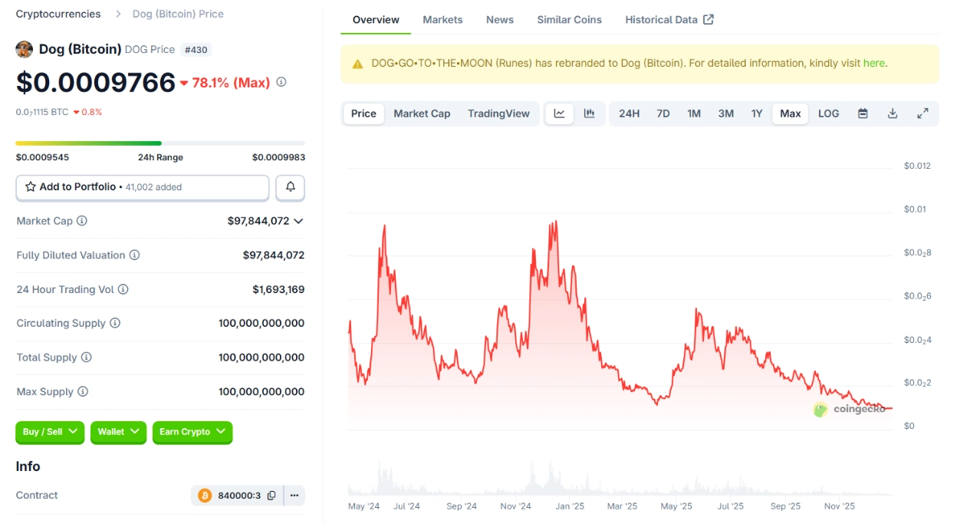980x524 pixels.
Task: Select the 24H time range
Action: click(x=629, y=114)
